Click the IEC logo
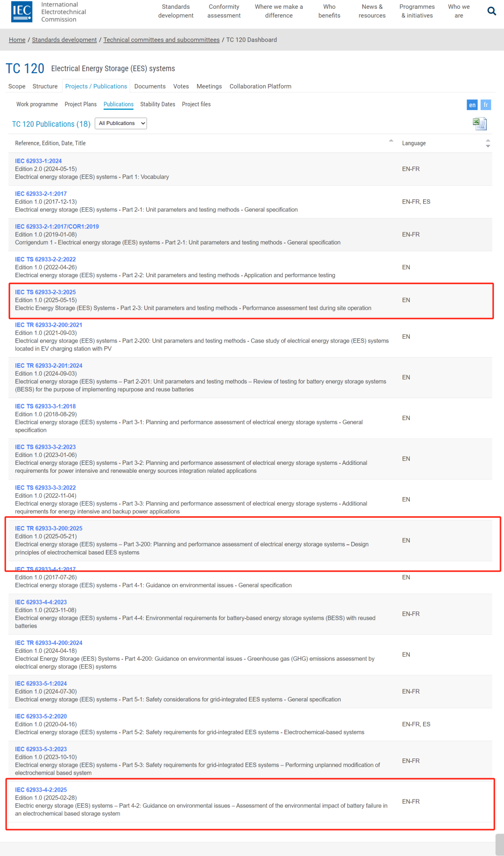Screen dimensions: 504x856 22,12
